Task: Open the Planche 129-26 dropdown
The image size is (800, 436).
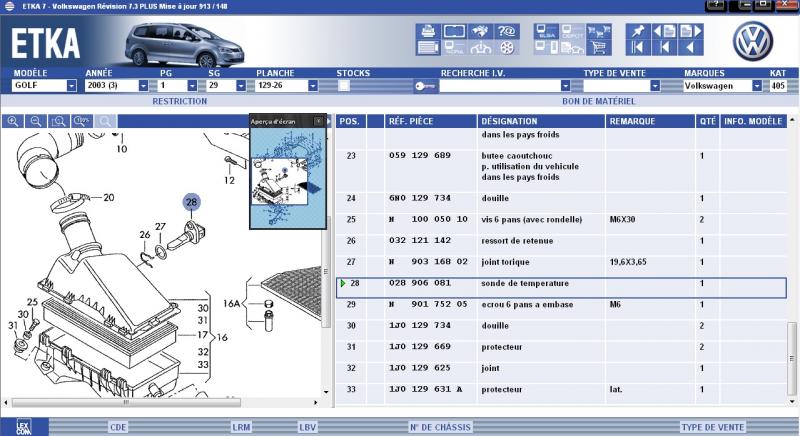Action: (x=313, y=86)
